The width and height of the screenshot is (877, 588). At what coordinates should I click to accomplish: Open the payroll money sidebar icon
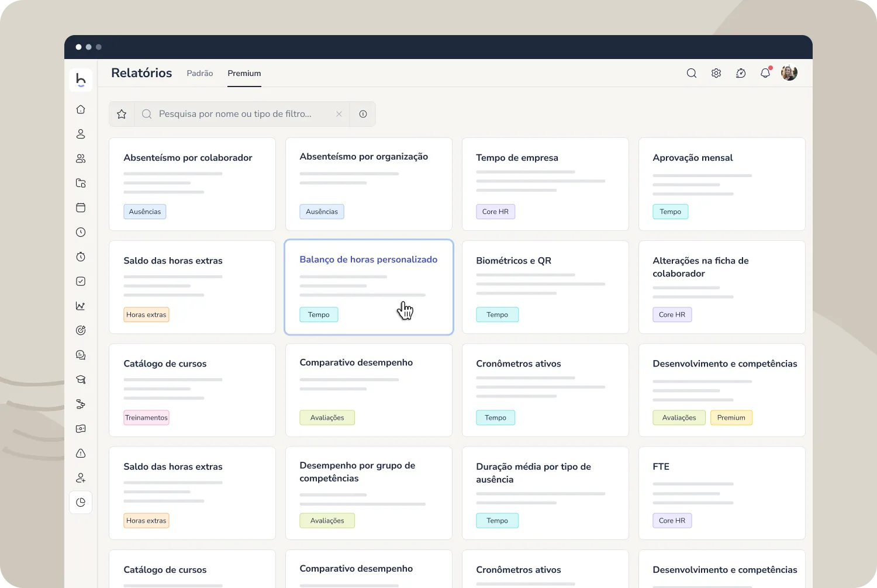[x=81, y=428]
